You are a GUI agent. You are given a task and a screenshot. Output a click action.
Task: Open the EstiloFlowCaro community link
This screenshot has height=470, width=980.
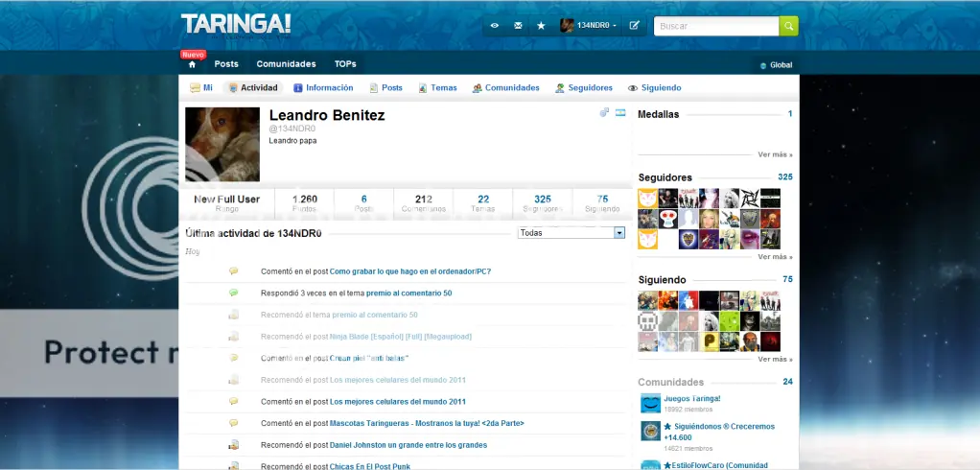[x=715, y=465]
